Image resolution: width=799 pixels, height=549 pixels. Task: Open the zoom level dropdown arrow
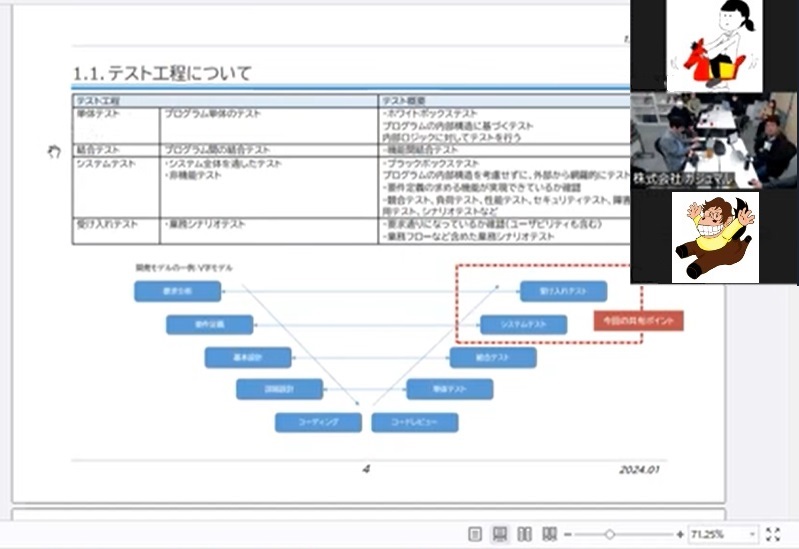752,534
